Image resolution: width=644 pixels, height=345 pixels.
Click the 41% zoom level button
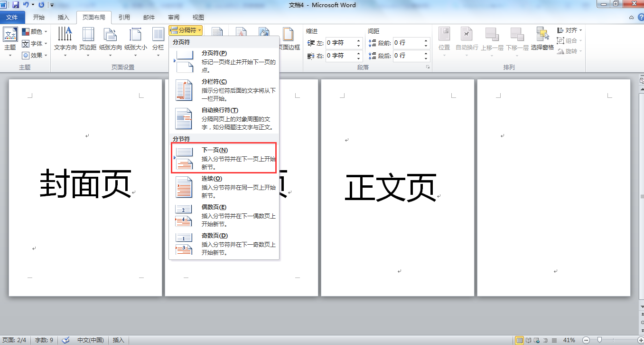click(569, 340)
